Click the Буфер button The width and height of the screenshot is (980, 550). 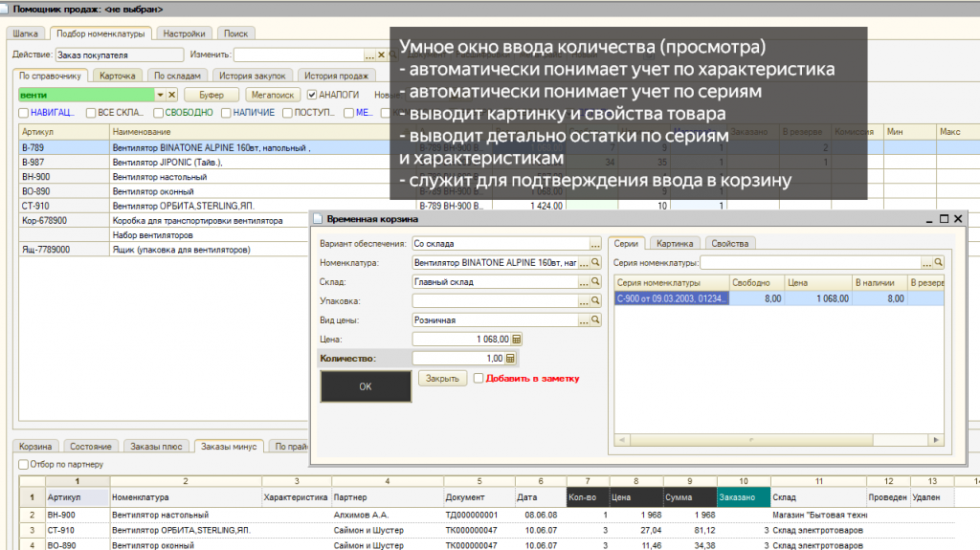click(212, 95)
